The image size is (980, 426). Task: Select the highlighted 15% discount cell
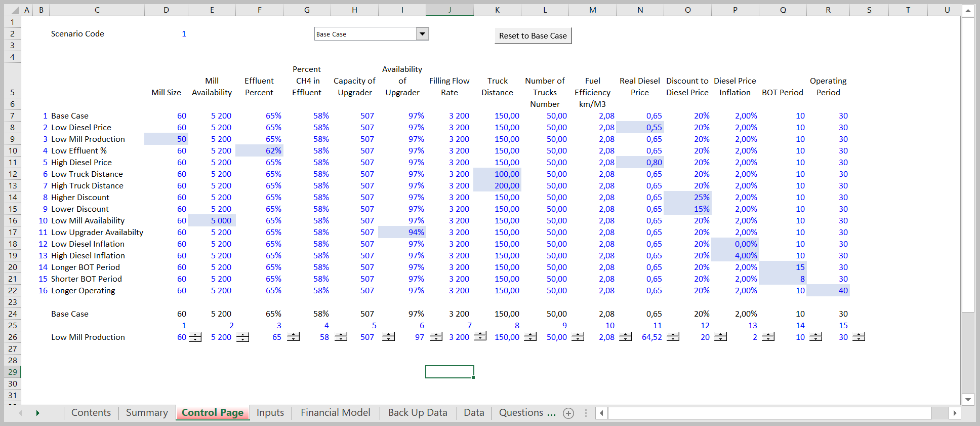tap(687, 209)
